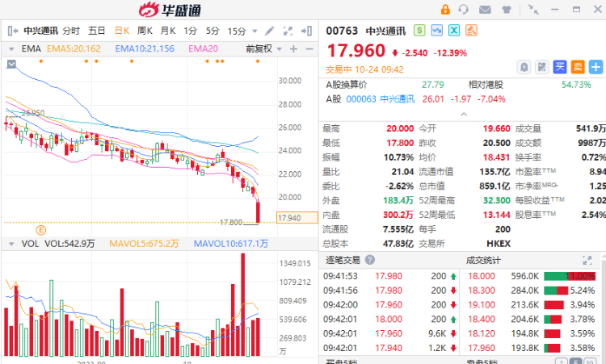Screen dimensions: 606x364
Task: Click the green dollar badge icon
Action: coord(419,30)
